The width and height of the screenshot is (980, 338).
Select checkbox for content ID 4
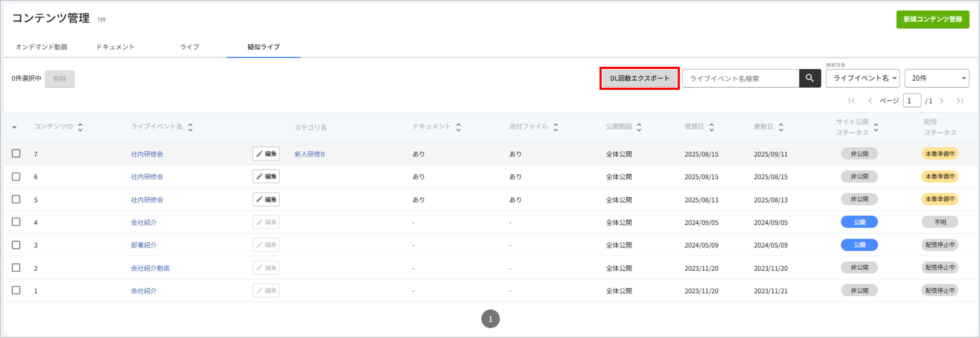click(16, 222)
